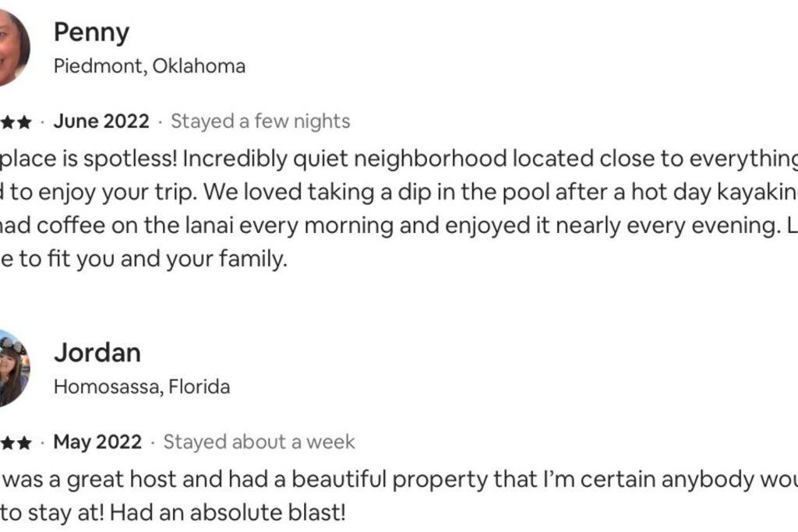
Task: Select the Homosassa, Florida location text
Action: pos(142,386)
